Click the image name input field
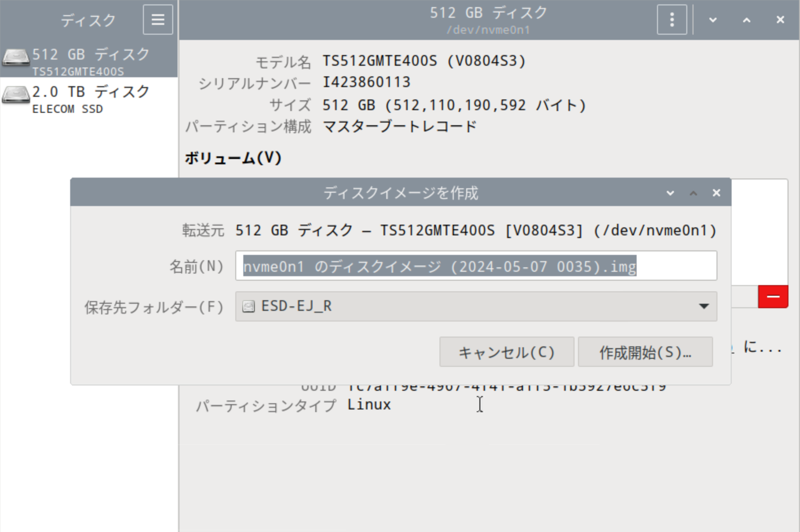This screenshot has height=532, width=800. coord(476,266)
